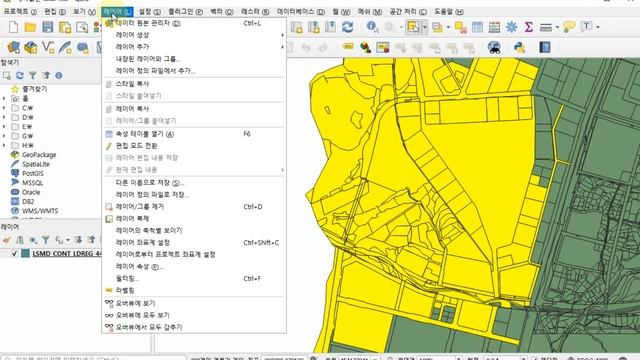Click the Deselect Features icon
The image size is (640, 360).
tap(461, 27)
